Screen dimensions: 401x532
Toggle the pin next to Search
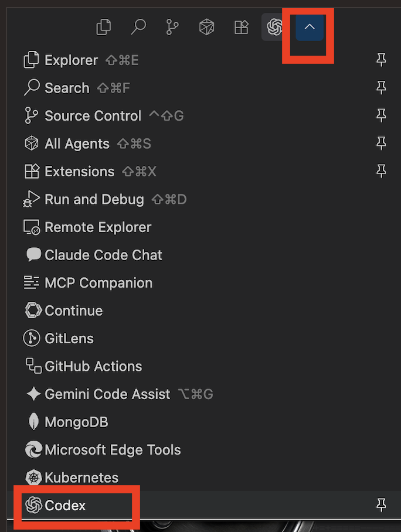[381, 87]
